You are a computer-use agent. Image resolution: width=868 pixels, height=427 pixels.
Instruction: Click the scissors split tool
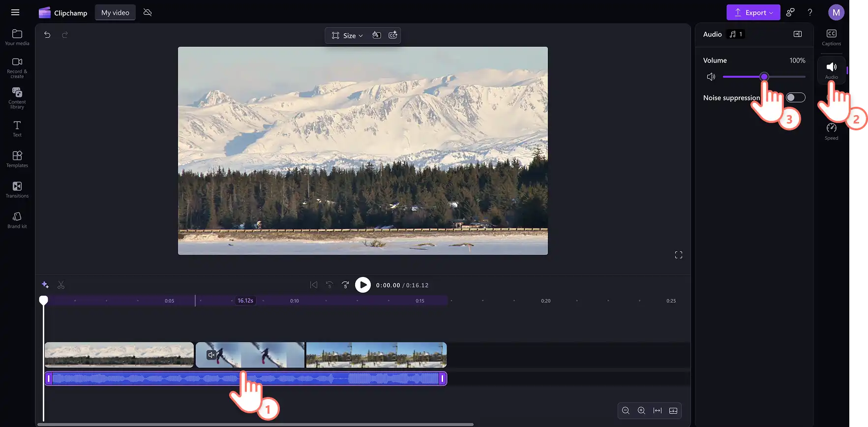tap(61, 285)
